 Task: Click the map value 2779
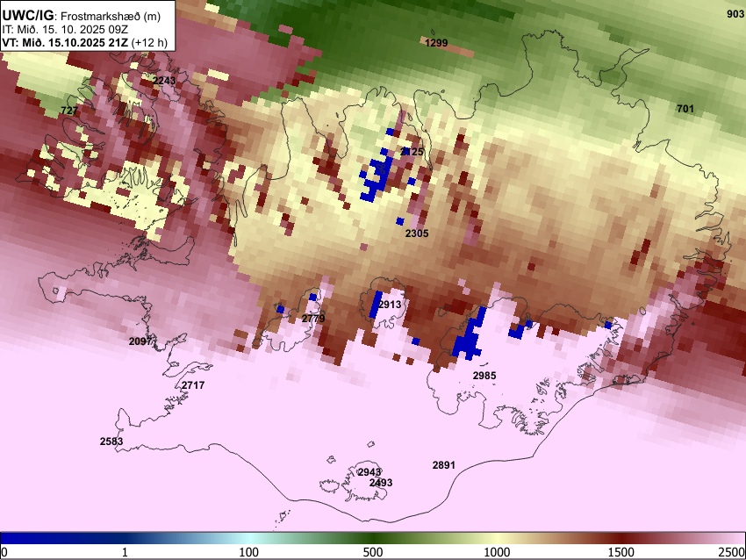point(313,319)
